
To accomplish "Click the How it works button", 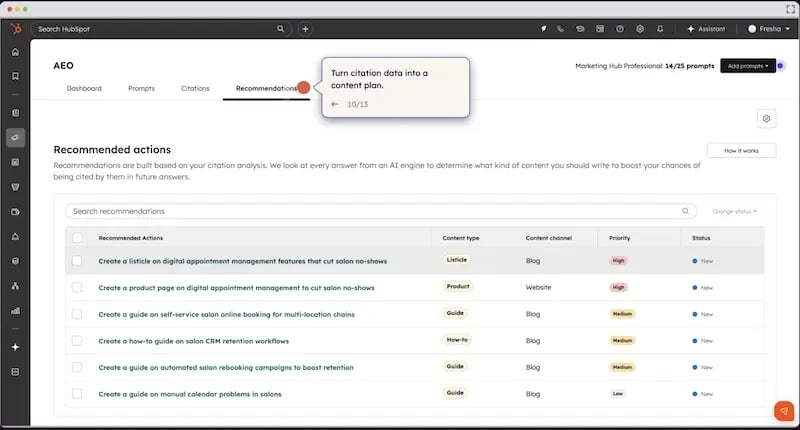I will click(741, 150).
